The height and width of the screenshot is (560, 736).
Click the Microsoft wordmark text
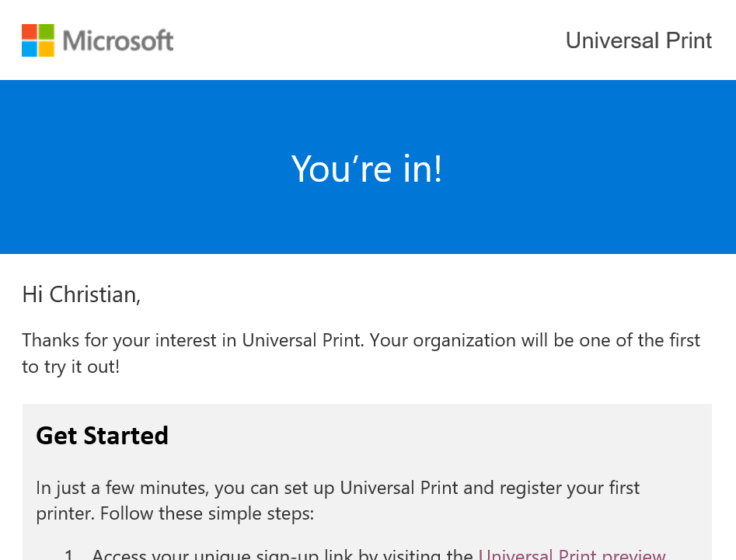click(118, 40)
